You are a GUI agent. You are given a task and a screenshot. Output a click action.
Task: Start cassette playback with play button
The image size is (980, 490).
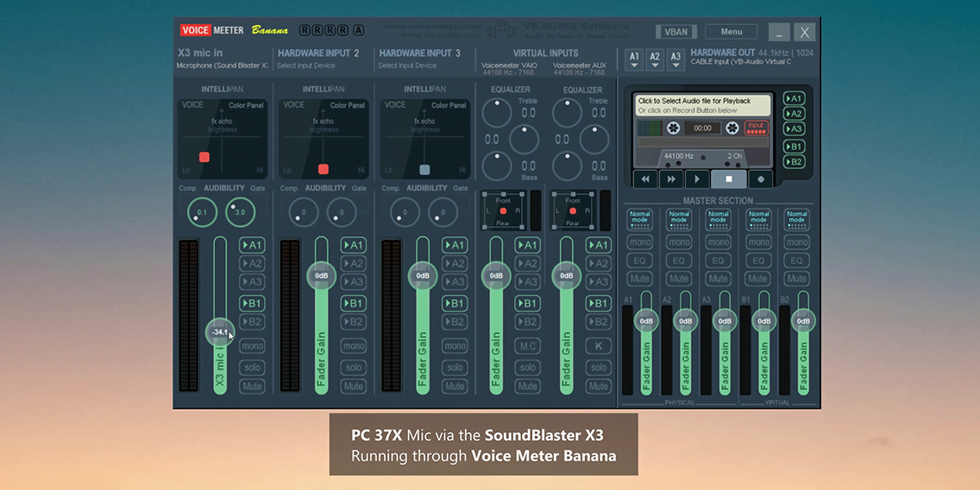(x=697, y=179)
